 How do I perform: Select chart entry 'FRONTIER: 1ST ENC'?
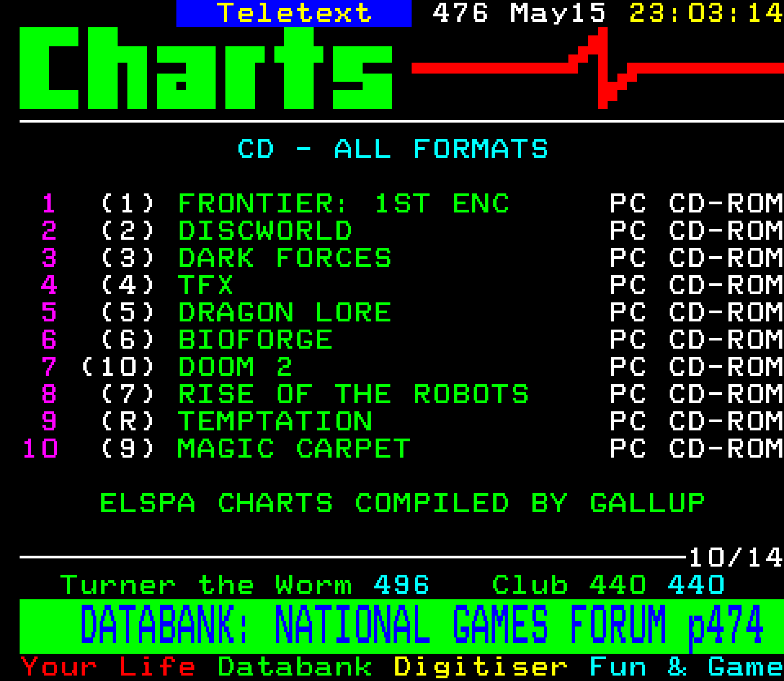[x=344, y=204]
